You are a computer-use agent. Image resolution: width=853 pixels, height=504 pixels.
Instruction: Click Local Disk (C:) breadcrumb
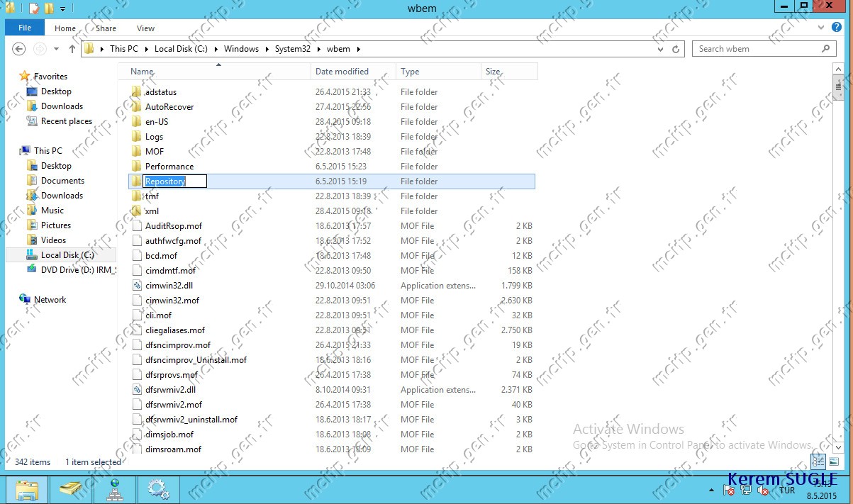click(x=182, y=49)
